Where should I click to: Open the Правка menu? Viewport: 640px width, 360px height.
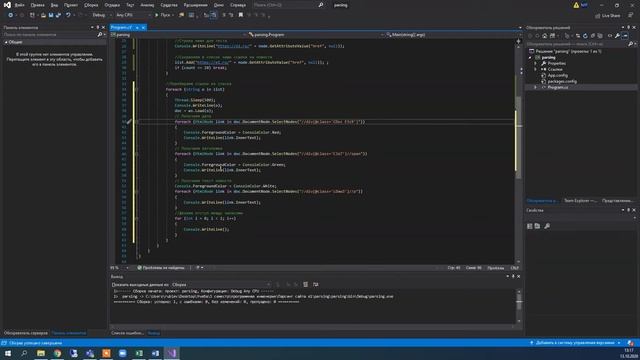coord(37,5)
